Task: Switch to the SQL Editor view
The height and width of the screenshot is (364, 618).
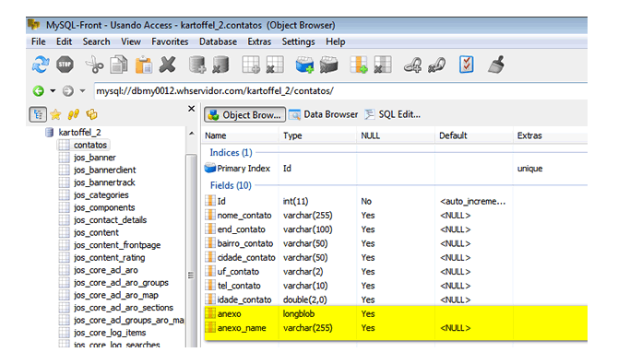Action: [x=393, y=114]
